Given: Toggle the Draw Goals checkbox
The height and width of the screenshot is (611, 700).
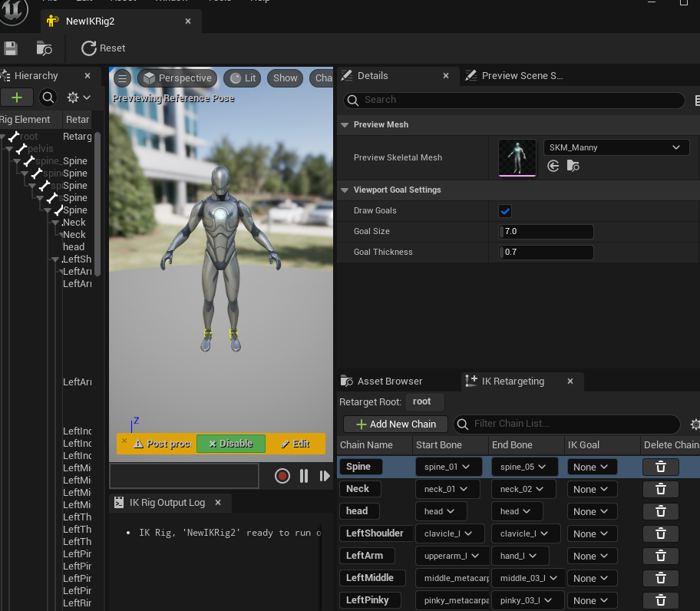Looking at the screenshot, I should coord(505,211).
